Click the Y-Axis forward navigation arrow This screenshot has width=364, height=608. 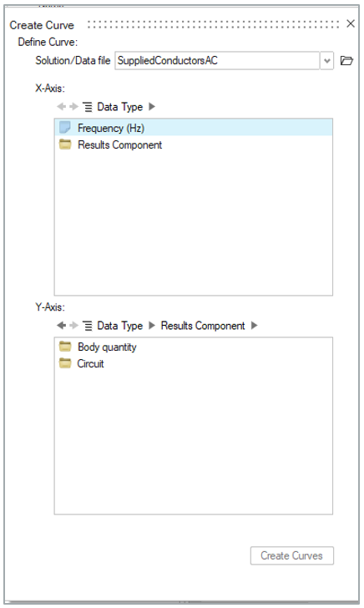pos(73,326)
